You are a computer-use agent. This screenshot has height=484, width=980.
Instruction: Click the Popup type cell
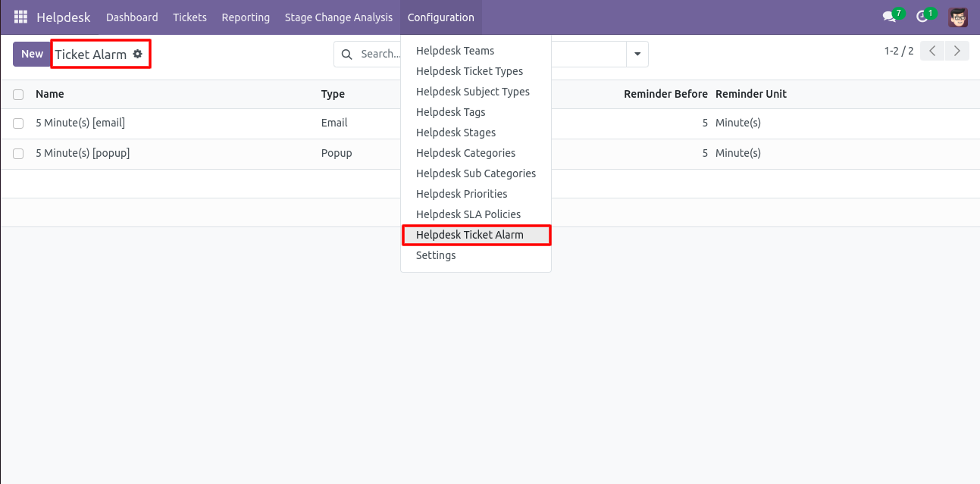(337, 153)
